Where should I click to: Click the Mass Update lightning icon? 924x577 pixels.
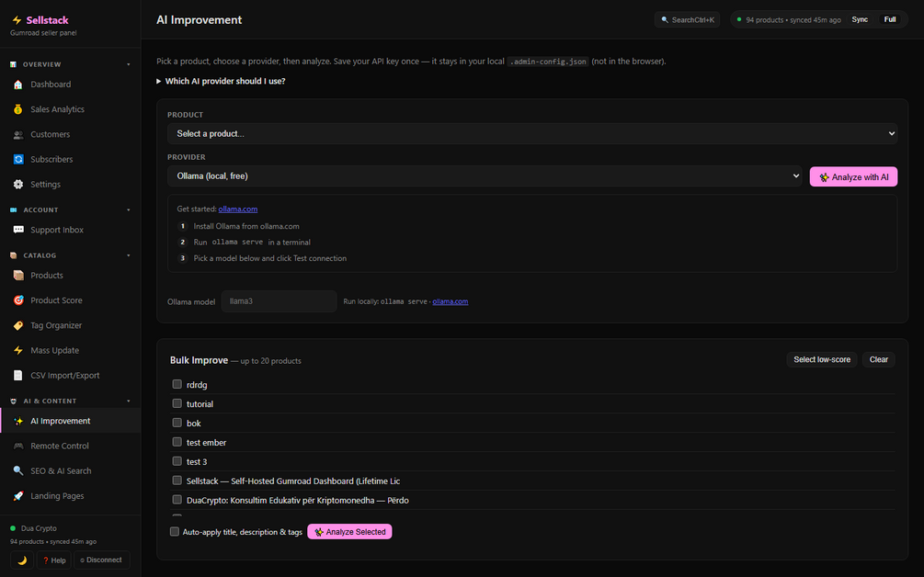tap(18, 350)
